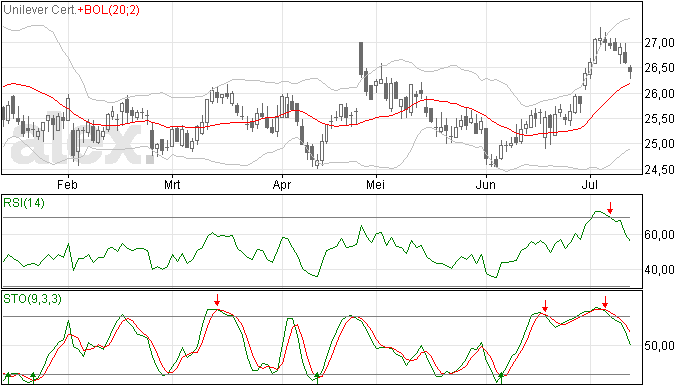Click the '40,00' RSI axis value
This screenshot has width=690, height=387.
[659, 269]
